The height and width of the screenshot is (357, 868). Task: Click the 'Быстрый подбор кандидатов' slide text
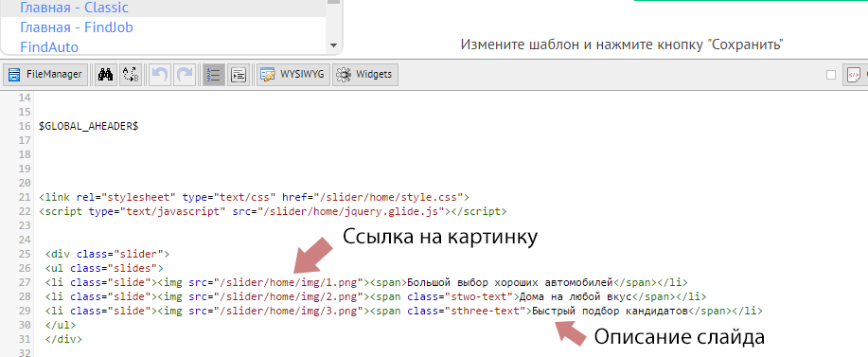point(610,311)
